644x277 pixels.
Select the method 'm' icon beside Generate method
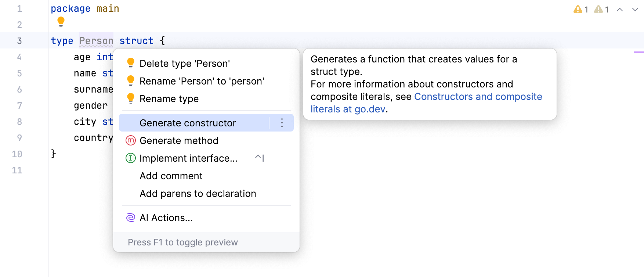coord(130,140)
